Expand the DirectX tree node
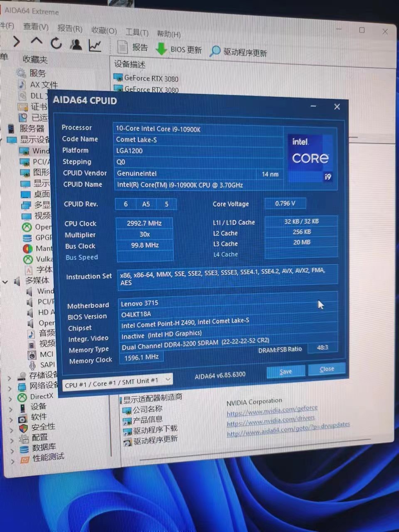The image size is (399, 532). (10, 399)
